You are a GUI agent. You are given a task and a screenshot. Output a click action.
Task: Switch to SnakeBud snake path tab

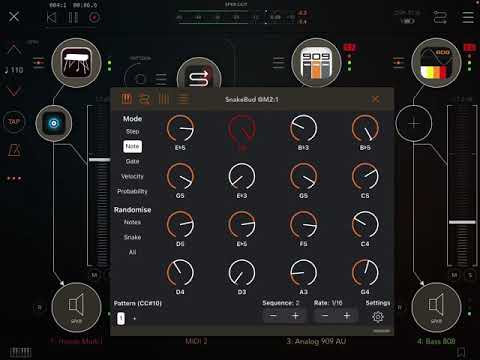pyautogui.click(x=145, y=99)
